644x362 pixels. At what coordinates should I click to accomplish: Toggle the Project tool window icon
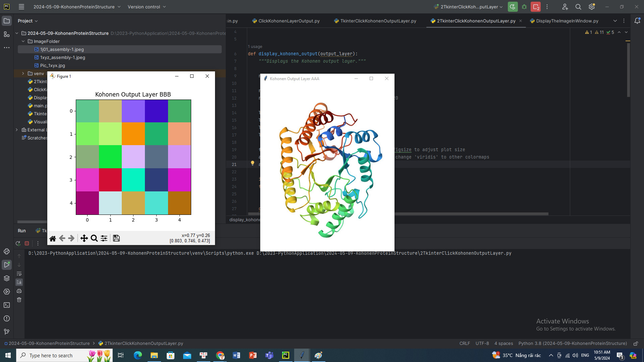click(6, 21)
